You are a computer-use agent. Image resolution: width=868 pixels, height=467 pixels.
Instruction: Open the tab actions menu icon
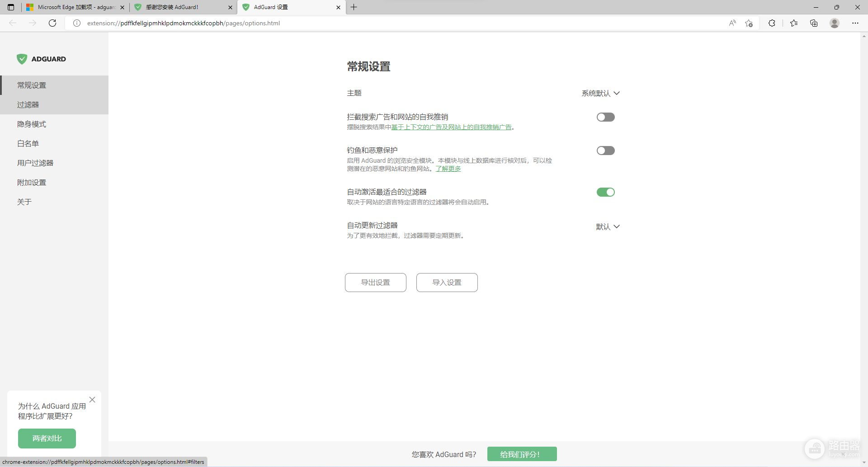[11, 7]
